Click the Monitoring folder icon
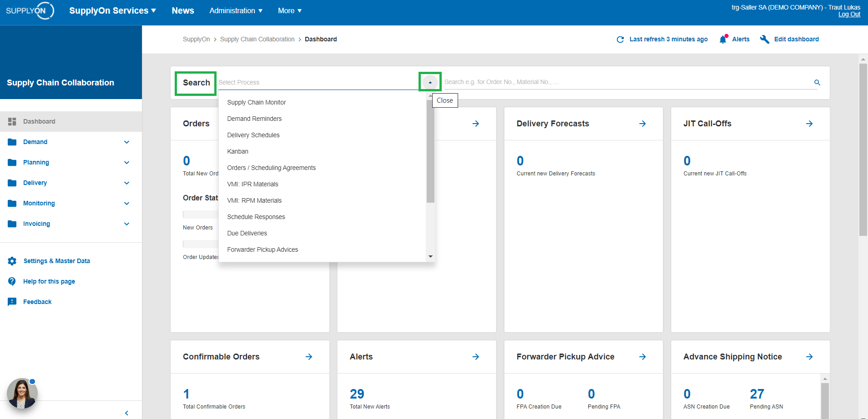The image size is (868, 419). click(12, 203)
